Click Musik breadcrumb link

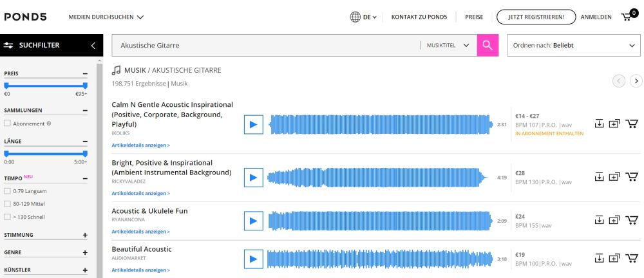pos(135,70)
